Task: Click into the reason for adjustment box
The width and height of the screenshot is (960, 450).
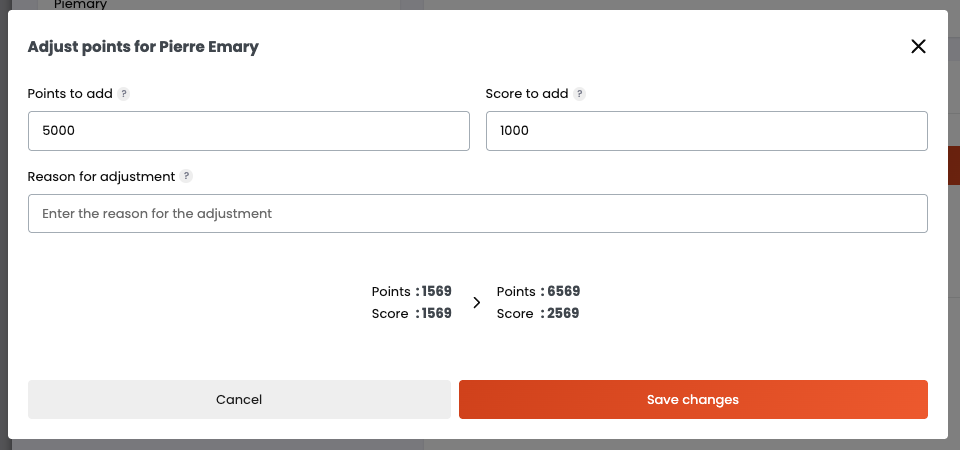Action: [x=477, y=213]
